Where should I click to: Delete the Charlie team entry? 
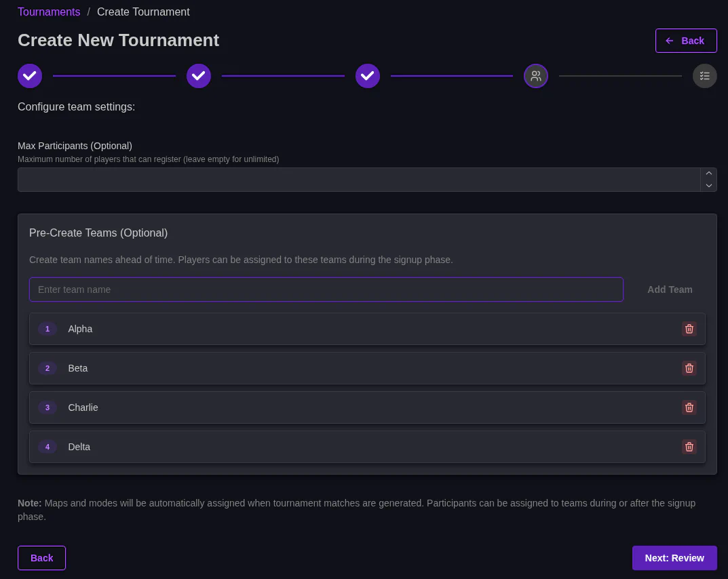tap(689, 407)
